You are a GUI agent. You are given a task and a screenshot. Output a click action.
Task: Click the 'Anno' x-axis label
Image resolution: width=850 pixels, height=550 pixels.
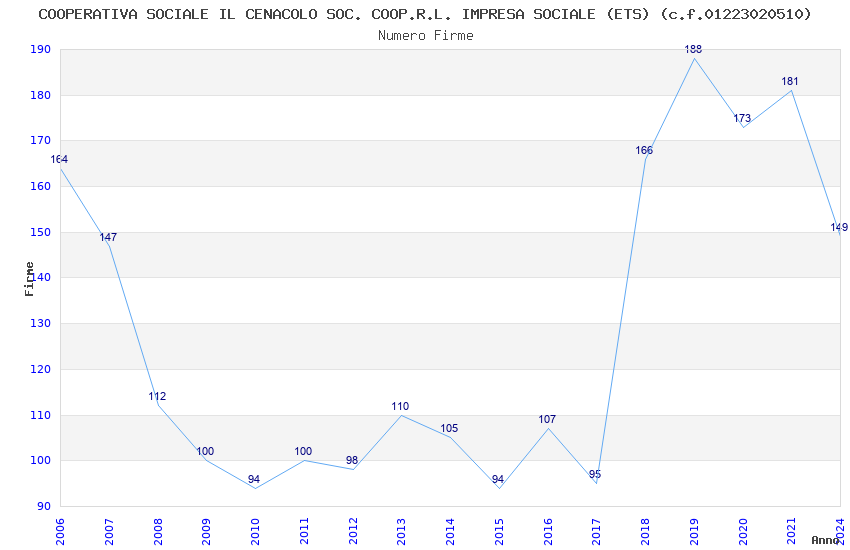click(x=825, y=540)
